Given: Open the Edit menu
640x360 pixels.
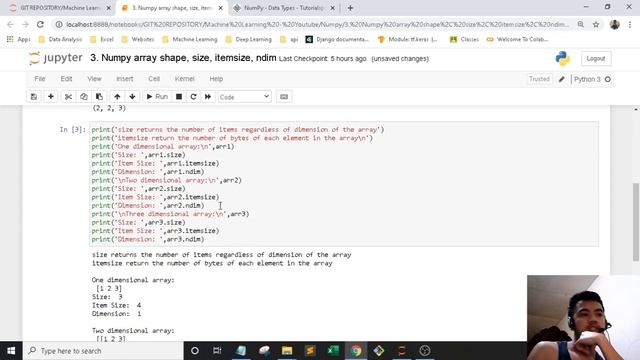Looking at the screenshot, I should tap(66, 79).
